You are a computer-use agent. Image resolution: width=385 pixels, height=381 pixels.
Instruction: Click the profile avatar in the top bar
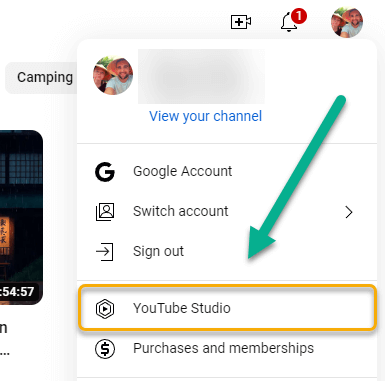click(x=347, y=22)
